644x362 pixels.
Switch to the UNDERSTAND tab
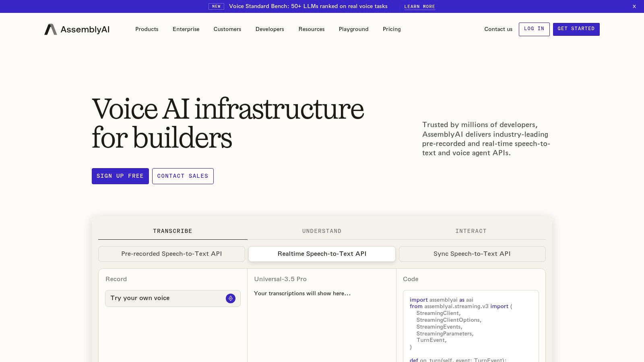click(322, 231)
